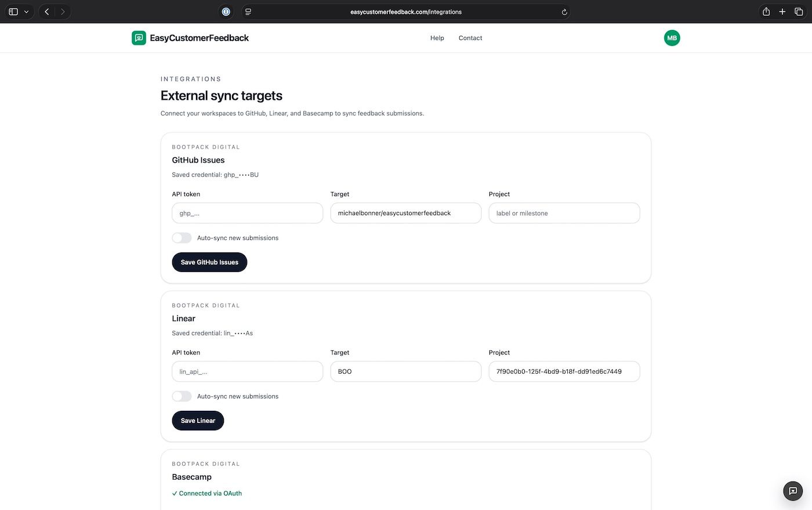Open the Safari share sheet icon

pos(766,11)
